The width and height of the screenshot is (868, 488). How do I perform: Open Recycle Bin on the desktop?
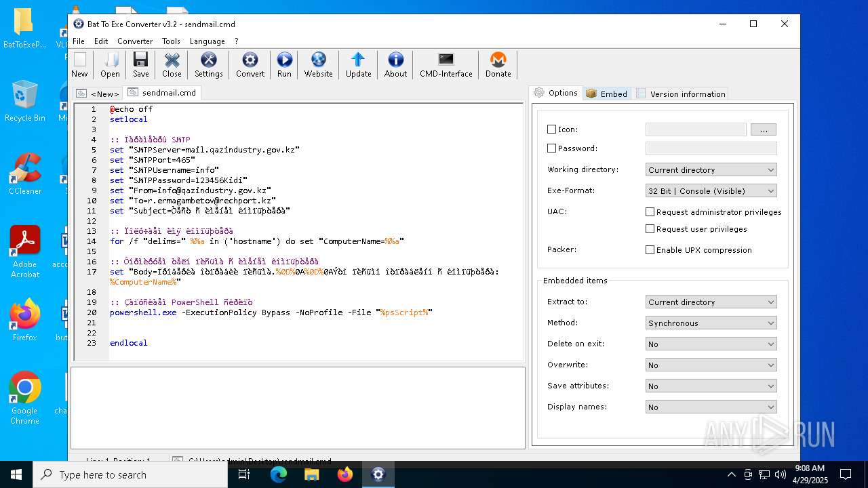[x=25, y=102]
